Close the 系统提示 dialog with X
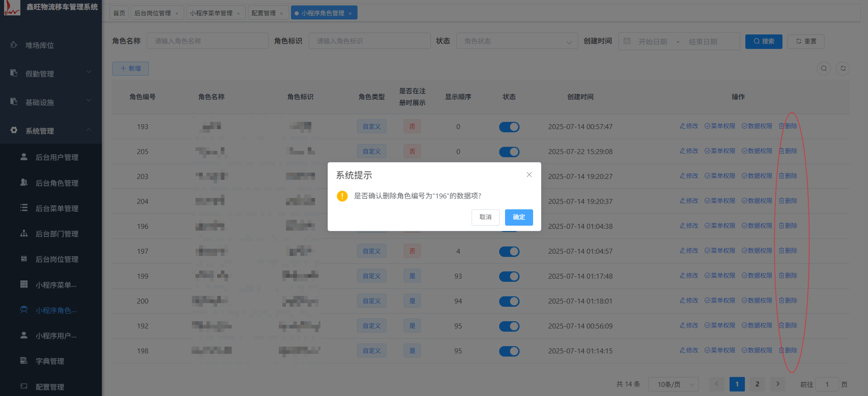 coord(529,174)
